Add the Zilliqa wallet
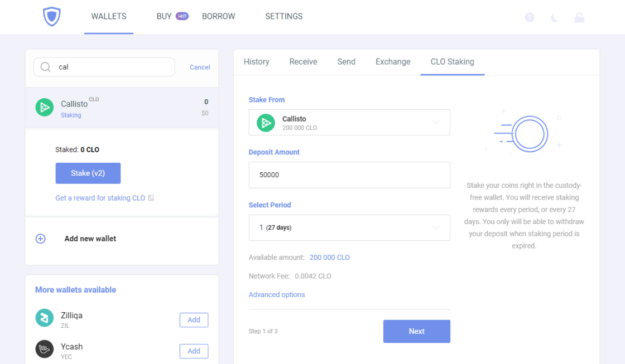This screenshot has width=625, height=364. pyautogui.click(x=194, y=320)
